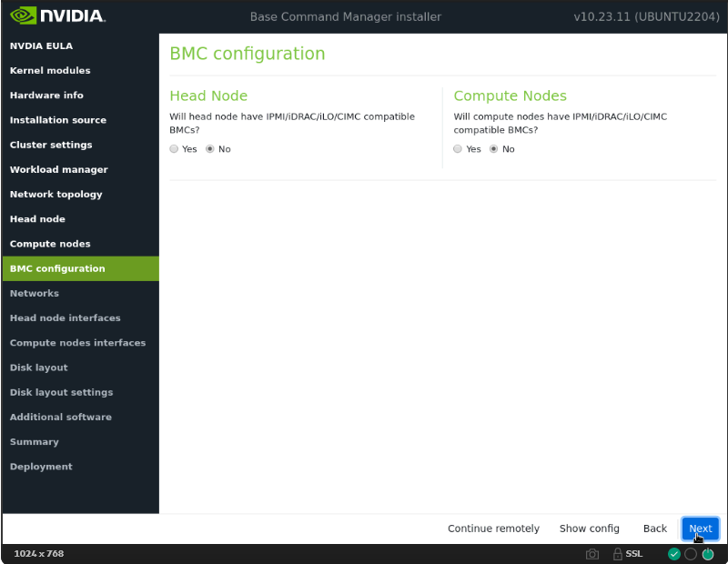Jump to the Hardware info step
Screen dimensions: 728x564
46,96
